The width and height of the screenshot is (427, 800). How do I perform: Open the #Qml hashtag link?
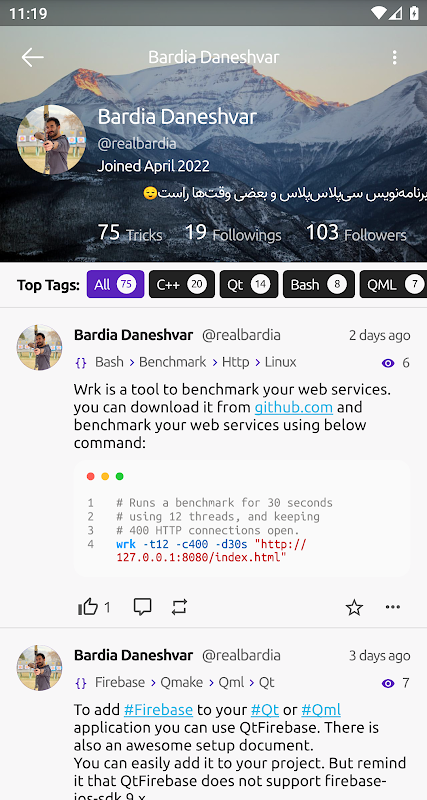[x=321, y=710]
